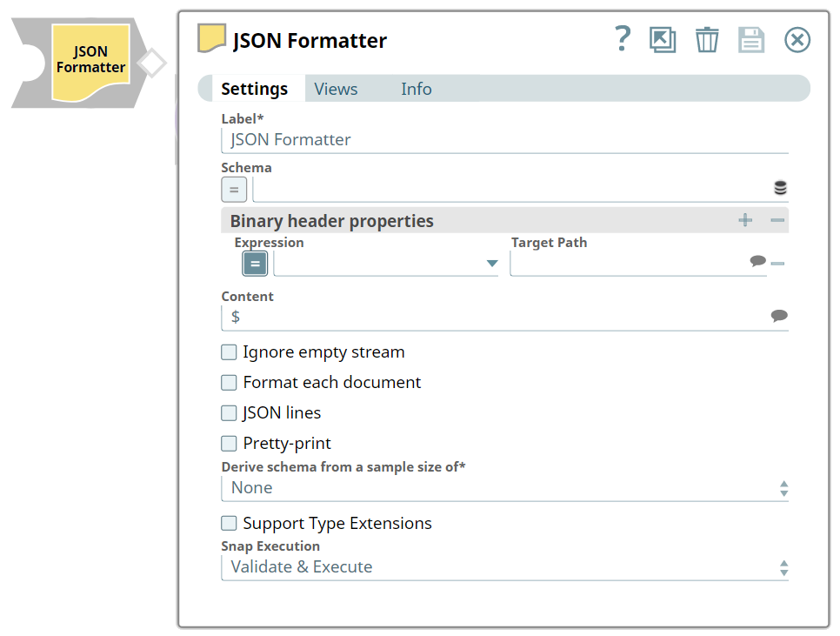Image resolution: width=840 pixels, height=636 pixels.
Task: Enable Support Type Extensions
Action: point(229,523)
